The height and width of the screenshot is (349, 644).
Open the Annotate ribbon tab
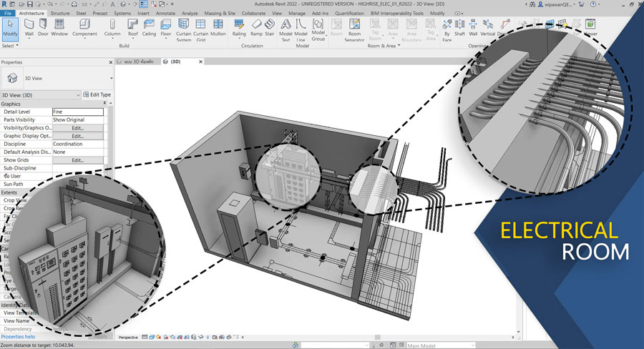click(x=165, y=13)
